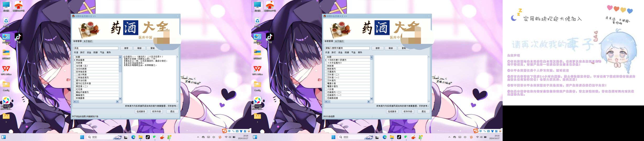Viewport: 644px width, 141px height.
Task: Switch to 关于我们 tab in 活血 window
Action: (x=88, y=41)
